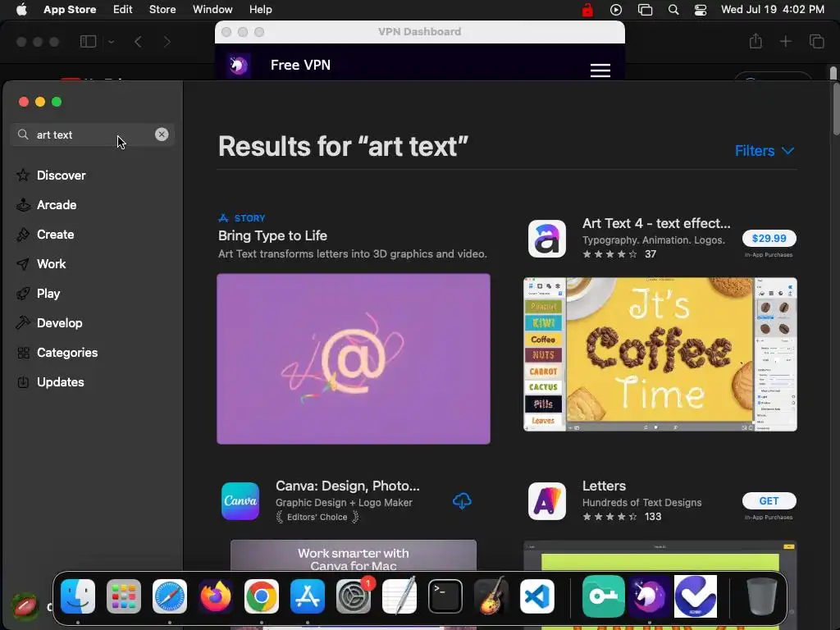
Task: Open the Canva app icon
Action: (240, 501)
